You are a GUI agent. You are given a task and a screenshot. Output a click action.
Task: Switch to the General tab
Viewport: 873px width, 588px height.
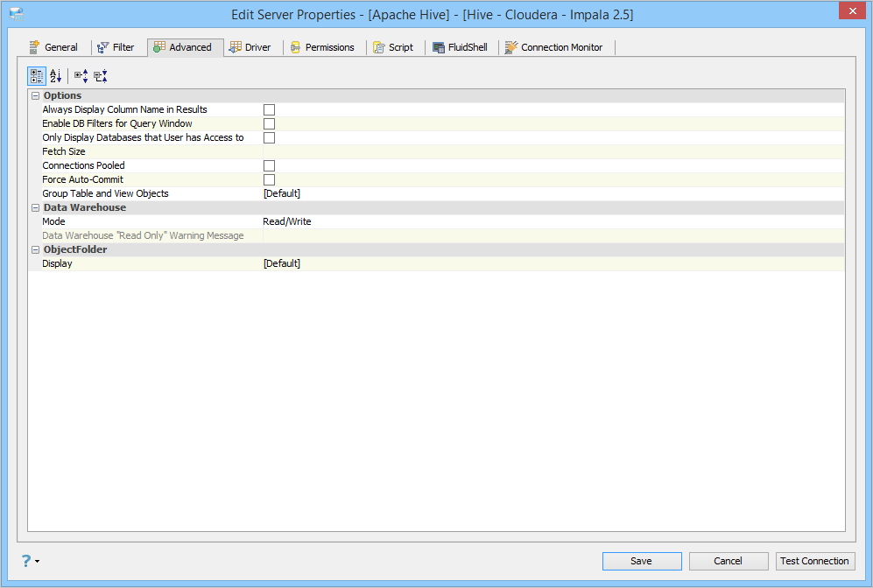coord(54,47)
